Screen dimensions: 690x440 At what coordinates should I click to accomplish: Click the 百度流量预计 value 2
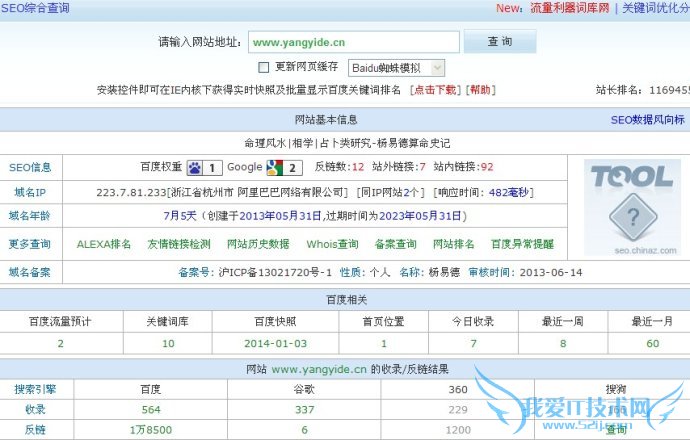coord(60,344)
